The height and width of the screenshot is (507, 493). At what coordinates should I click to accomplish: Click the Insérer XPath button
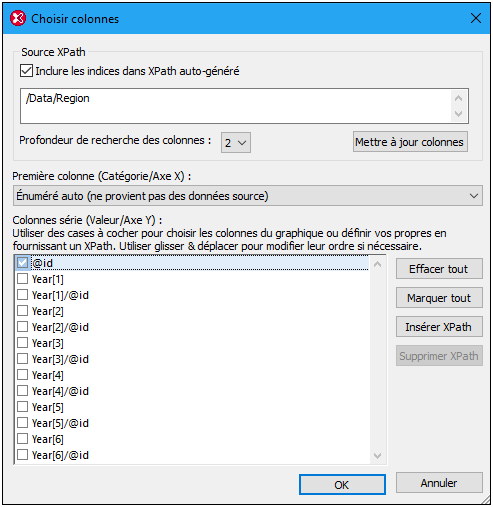[x=439, y=327]
